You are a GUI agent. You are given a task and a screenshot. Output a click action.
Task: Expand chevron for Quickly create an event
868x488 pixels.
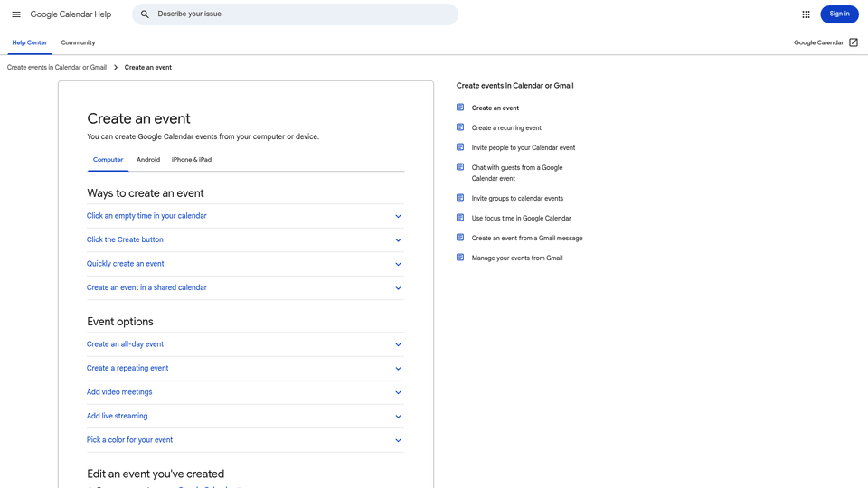point(398,264)
